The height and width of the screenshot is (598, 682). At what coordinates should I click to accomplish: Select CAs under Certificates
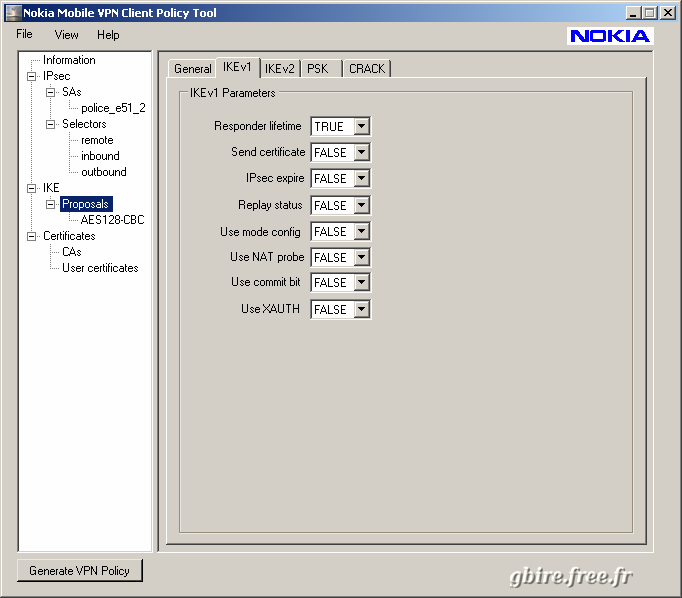(x=72, y=252)
